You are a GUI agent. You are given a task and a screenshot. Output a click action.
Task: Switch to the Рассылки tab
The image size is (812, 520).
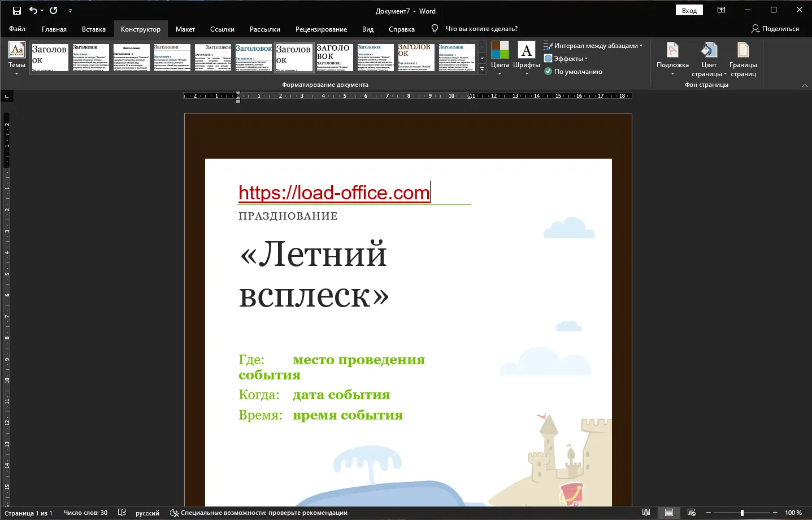265,29
